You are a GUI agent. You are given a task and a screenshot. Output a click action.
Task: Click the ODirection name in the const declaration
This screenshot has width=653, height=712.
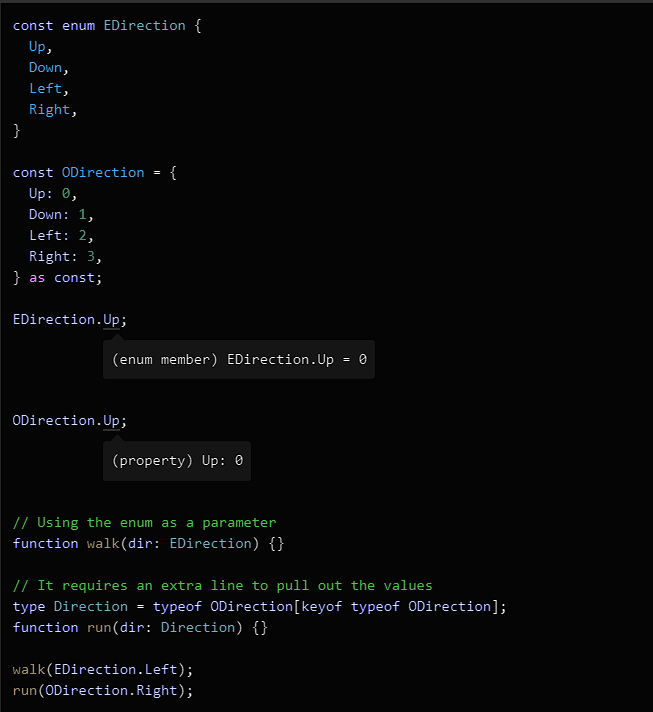tap(96, 172)
